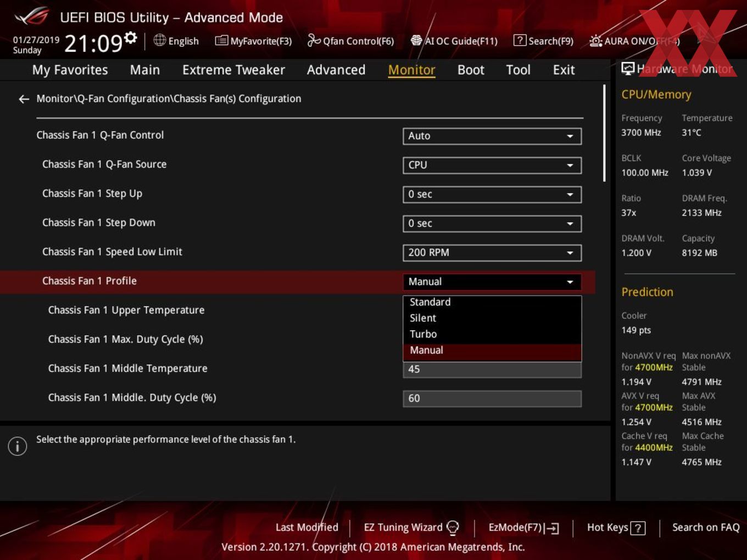Click the Hardware Monitor screen icon
This screenshot has height=560, width=747.
(x=628, y=69)
